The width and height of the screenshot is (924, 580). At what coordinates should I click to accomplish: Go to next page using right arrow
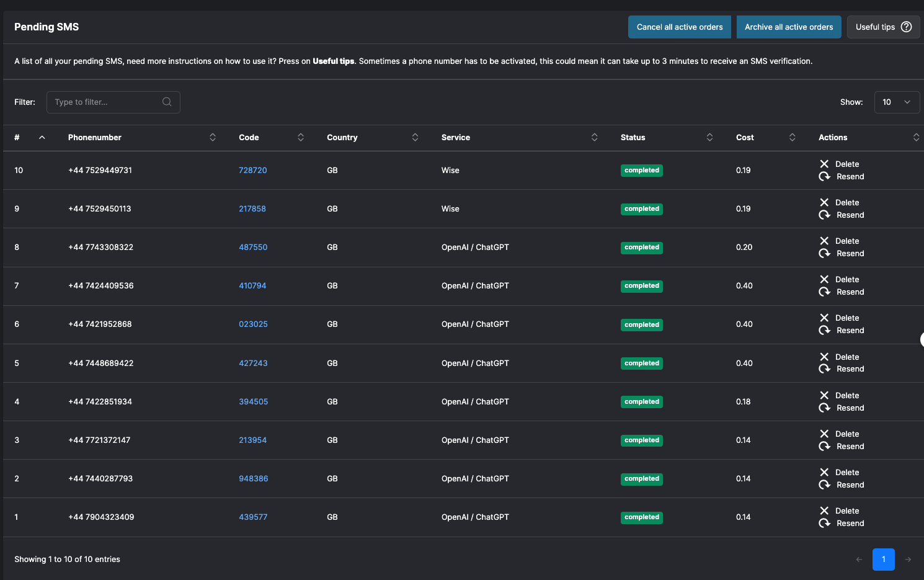tap(908, 560)
